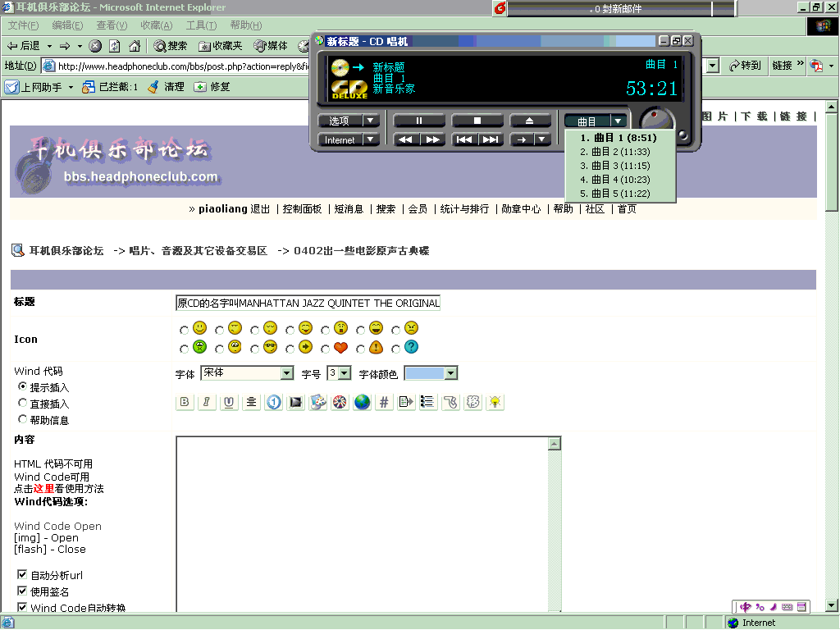
Task: Uncheck the 自动分析url checkbox
Action: point(22,574)
